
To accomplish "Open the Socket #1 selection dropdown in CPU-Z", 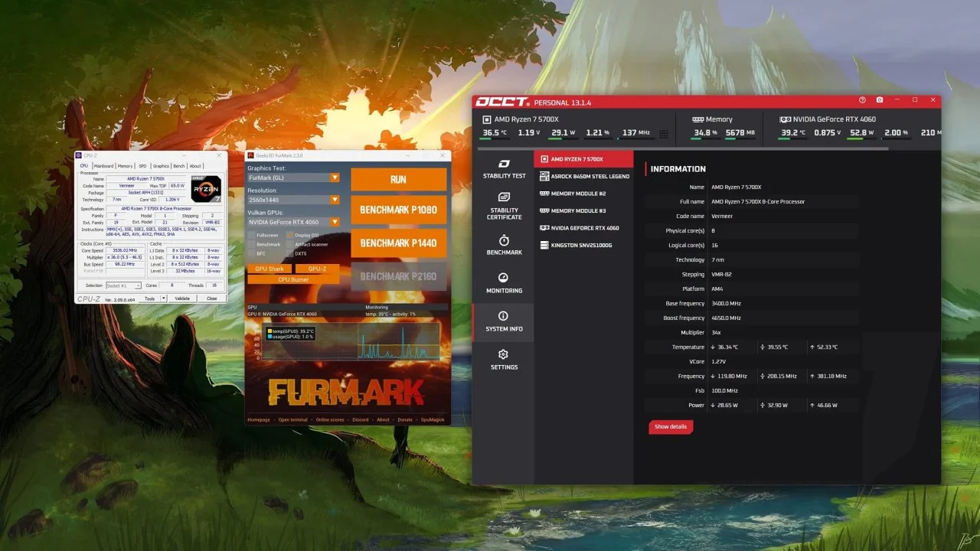I will point(123,285).
